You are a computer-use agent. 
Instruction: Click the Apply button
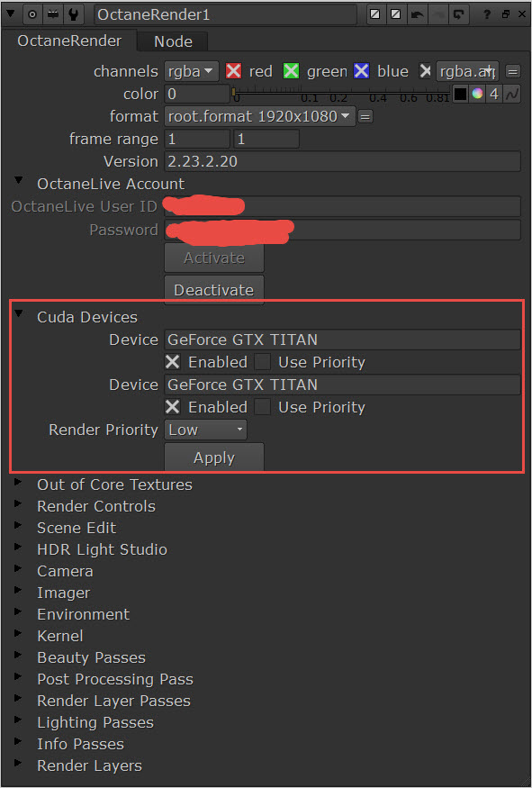[x=214, y=457]
